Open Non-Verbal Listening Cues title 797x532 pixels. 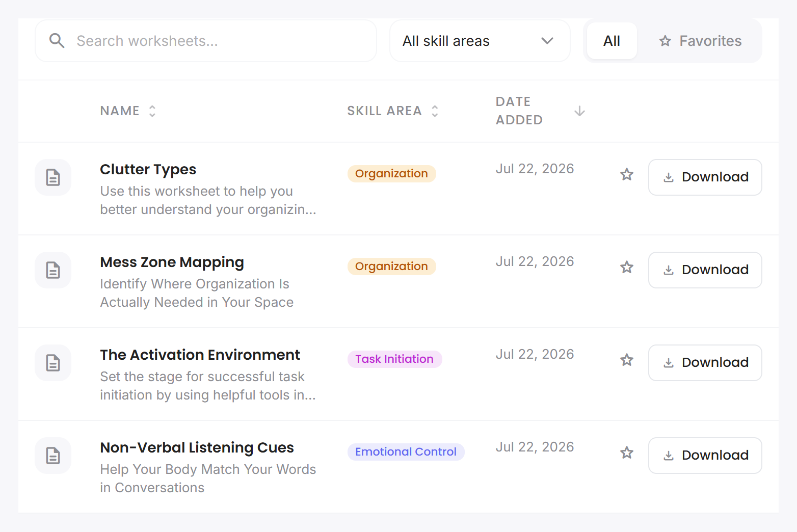[197, 447]
